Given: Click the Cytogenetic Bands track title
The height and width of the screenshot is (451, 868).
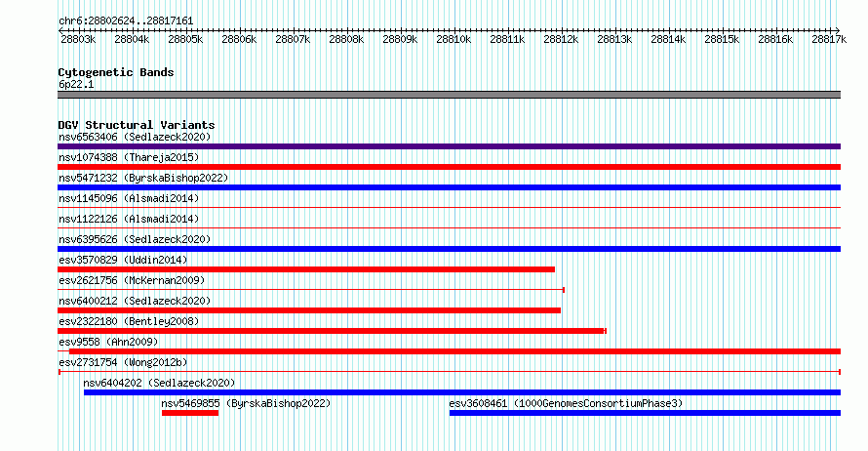Looking at the screenshot, I should pyautogui.click(x=116, y=72).
